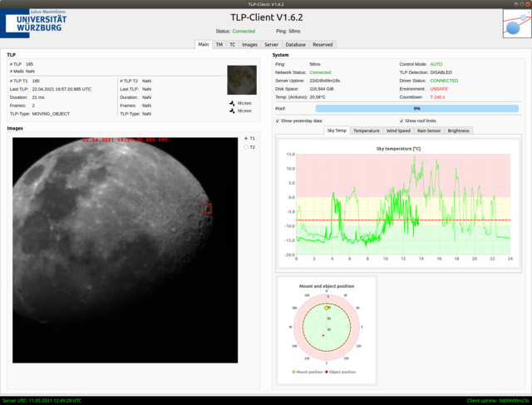532x405 pixels.
Task: Click the red TLP marker box on the moon image
Action: point(208,208)
